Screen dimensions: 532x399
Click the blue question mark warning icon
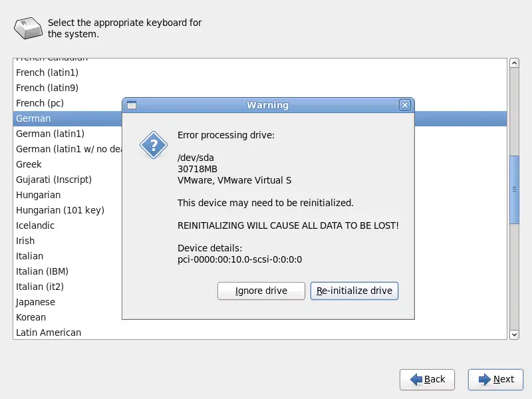point(154,145)
